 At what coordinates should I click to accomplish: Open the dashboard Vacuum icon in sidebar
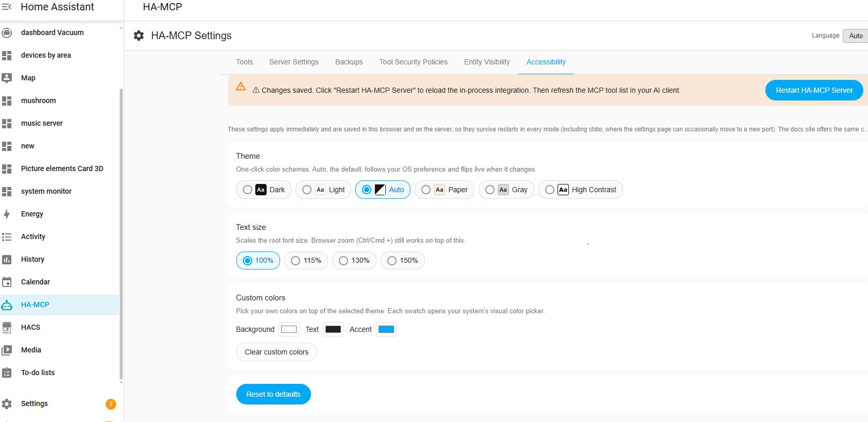(x=7, y=32)
